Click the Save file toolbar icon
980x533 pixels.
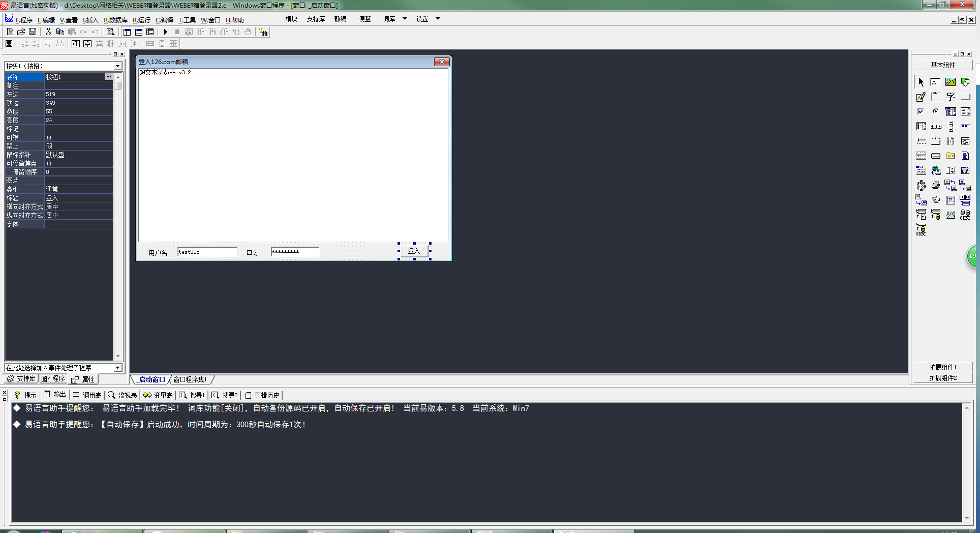click(x=33, y=32)
